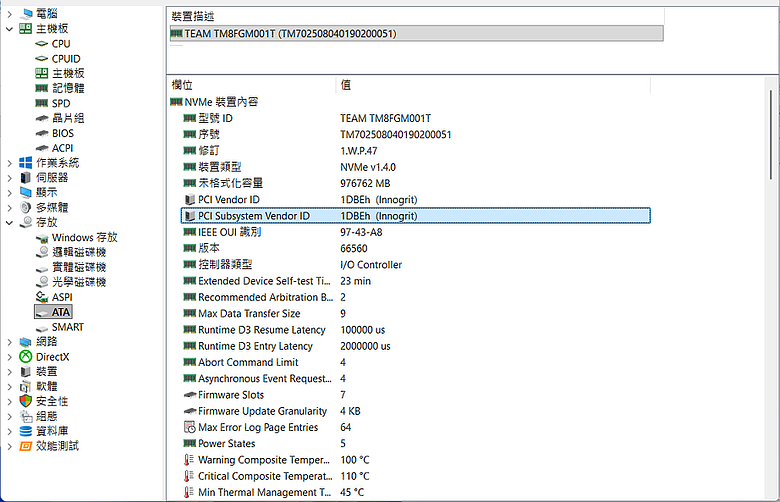Open the BIOS chip icon
780x502 pixels.
pos(42,133)
